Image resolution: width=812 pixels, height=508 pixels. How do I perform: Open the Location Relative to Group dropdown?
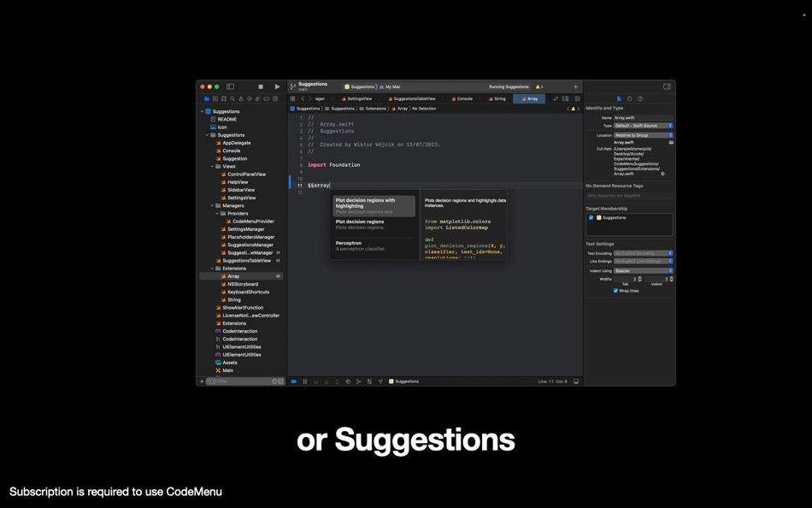point(643,135)
